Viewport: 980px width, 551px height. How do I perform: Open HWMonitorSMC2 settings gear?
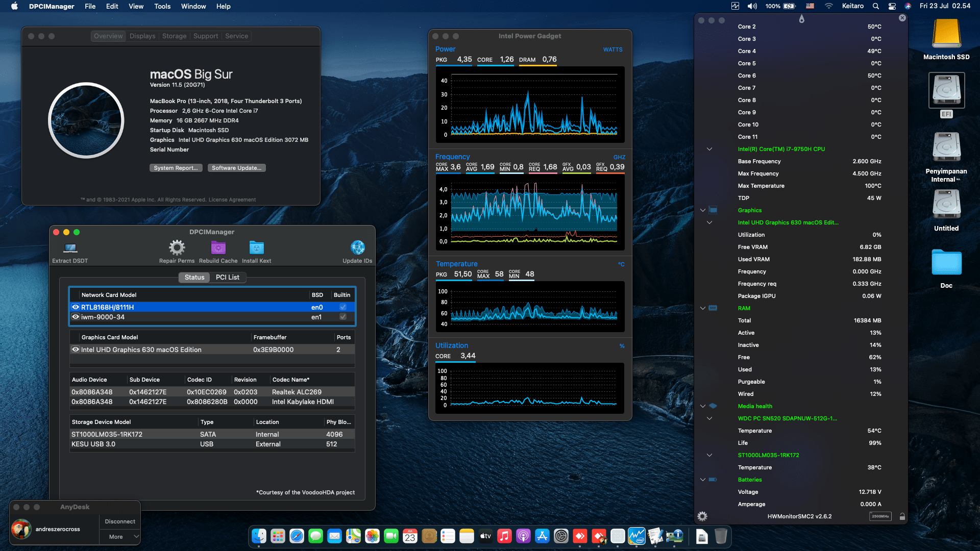tap(702, 516)
